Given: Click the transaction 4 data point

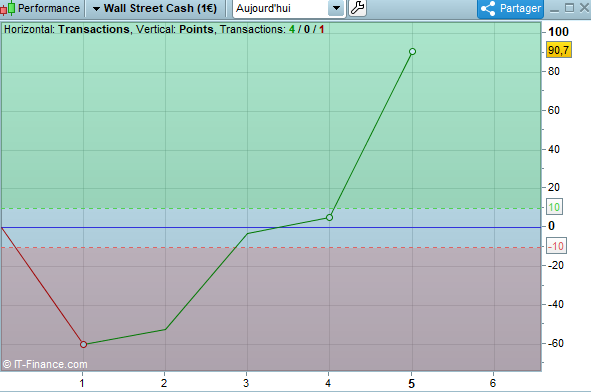Looking at the screenshot, I should (329, 217).
